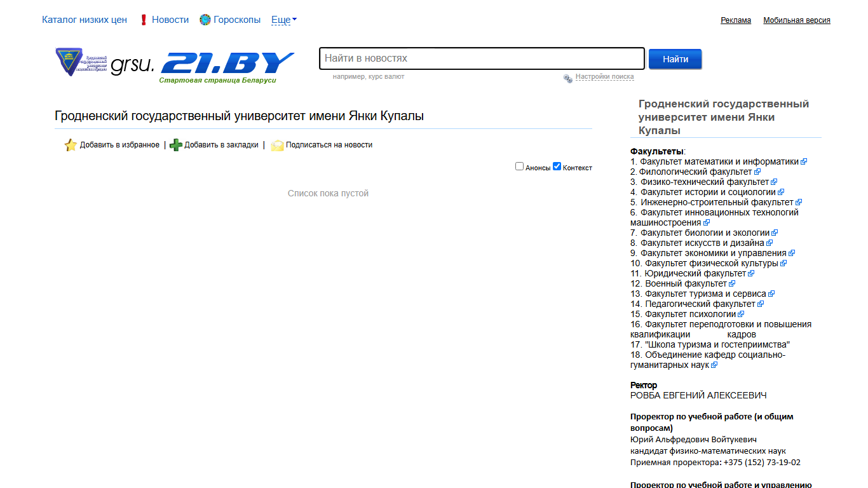
Task: Open external link icon after гуманитарных наук
Action: 714,365
